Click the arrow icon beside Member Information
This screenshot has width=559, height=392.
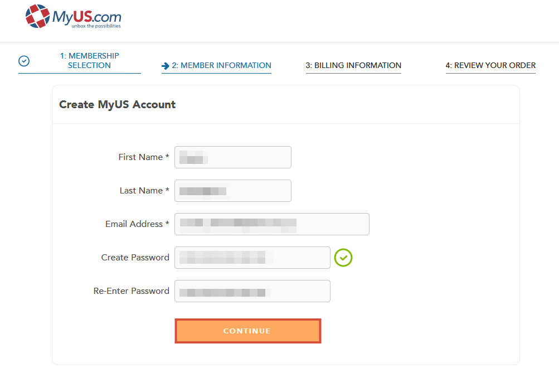[165, 66]
